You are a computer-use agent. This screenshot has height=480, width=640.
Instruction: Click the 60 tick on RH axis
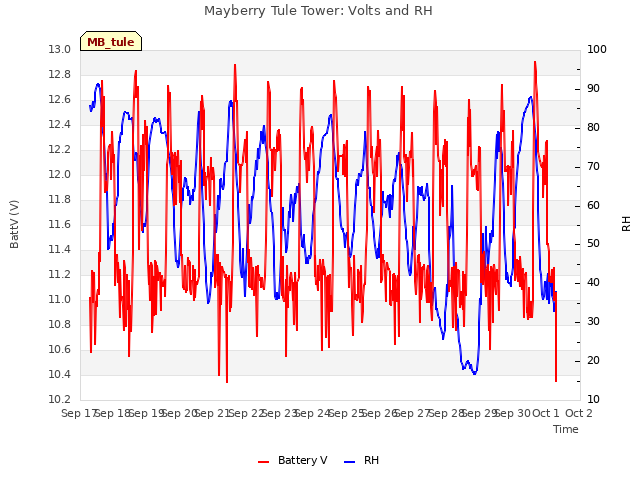[593, 205]
